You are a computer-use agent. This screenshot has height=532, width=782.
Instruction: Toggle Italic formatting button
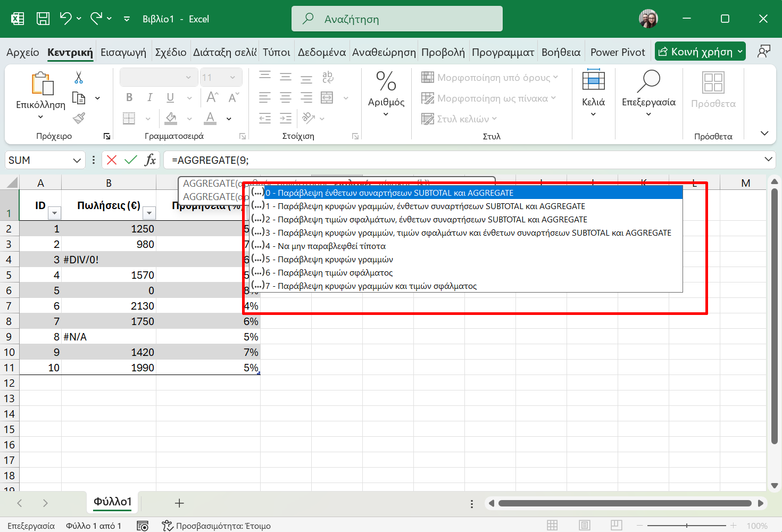150,97
